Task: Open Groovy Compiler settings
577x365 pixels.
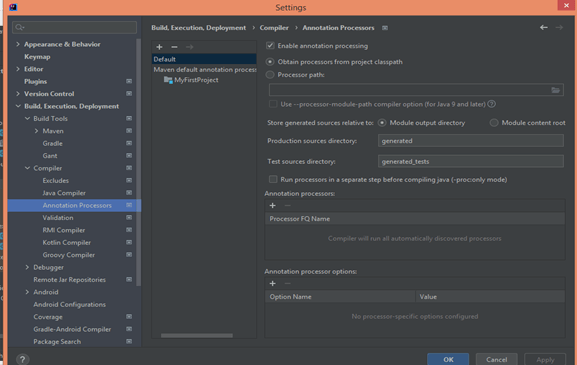Action: point(68,255)
